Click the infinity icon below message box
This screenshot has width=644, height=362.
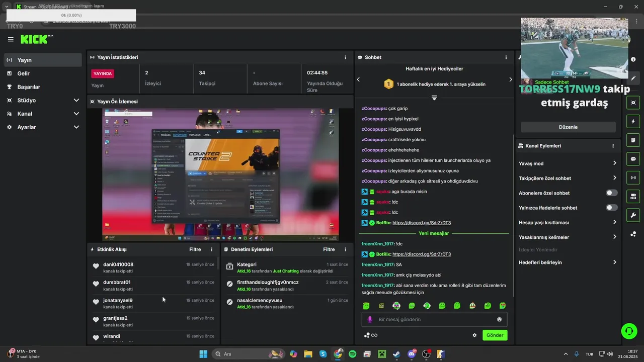pos(374,335)
